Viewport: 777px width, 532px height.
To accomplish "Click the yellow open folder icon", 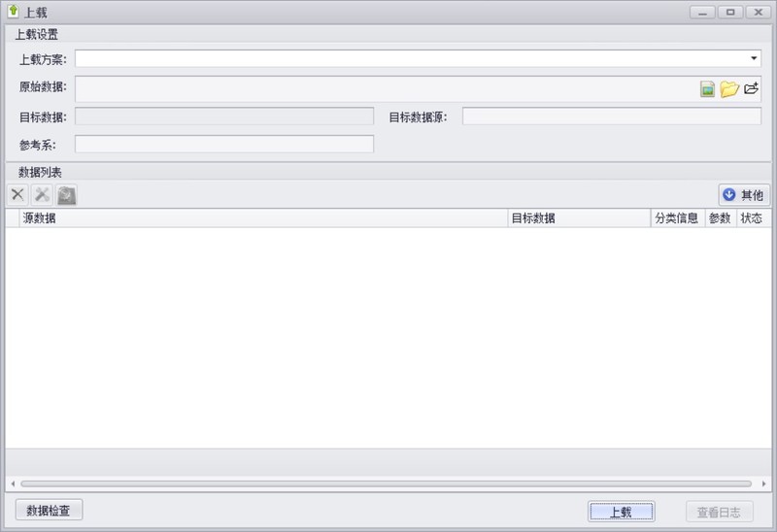I will tap(729, 88).
